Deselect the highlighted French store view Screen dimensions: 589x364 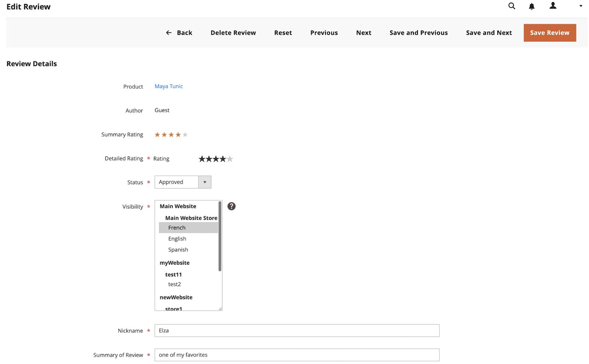click(177, 227)
